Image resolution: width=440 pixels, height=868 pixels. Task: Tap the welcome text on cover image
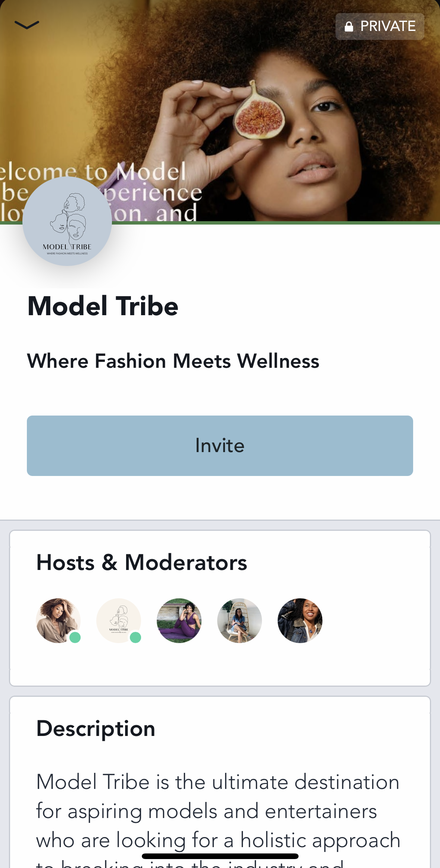(x=101, y=192)
